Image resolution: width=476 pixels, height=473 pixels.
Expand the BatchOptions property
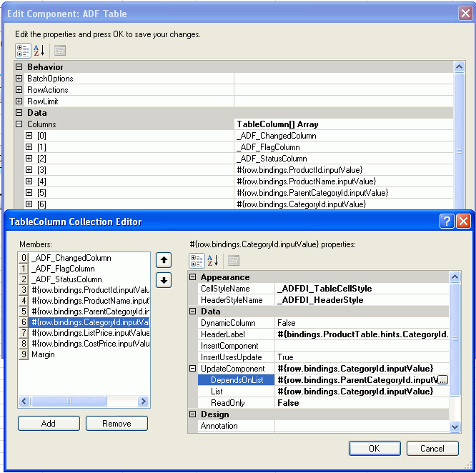click(x=19, y=79)
